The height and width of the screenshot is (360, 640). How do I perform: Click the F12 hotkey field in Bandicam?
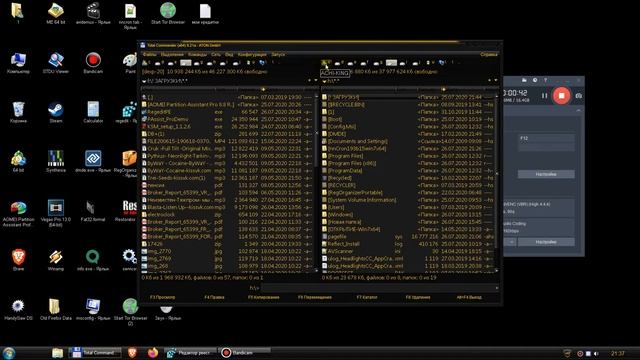tap(546, 138)
